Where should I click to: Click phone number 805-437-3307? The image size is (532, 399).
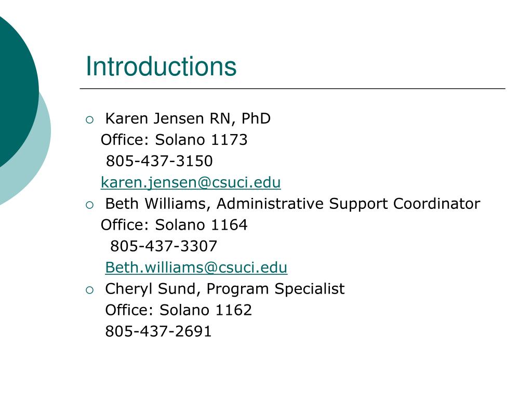(164, 246)
